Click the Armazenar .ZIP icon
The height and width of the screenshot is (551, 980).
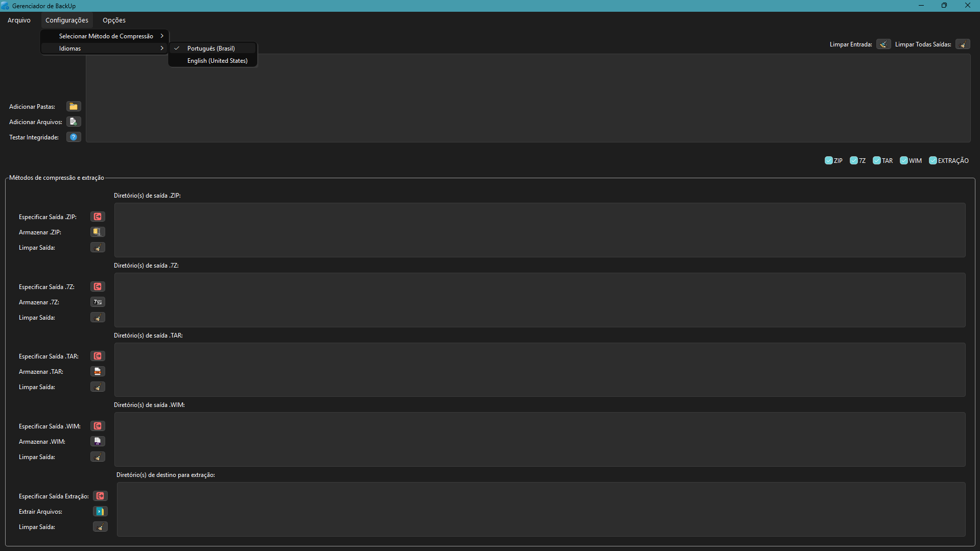(98, 232)
